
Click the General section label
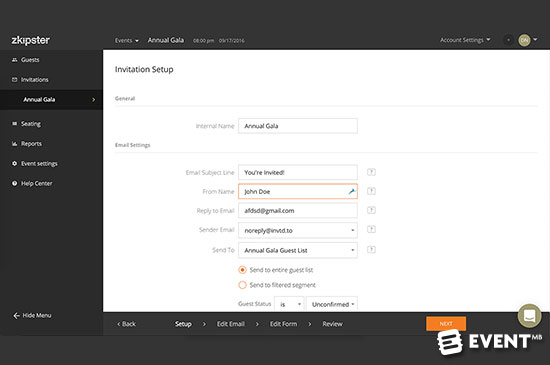(x=125, y=99)
